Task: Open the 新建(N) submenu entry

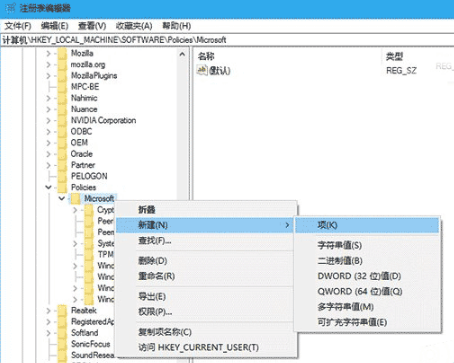Action: pos(204,225)
